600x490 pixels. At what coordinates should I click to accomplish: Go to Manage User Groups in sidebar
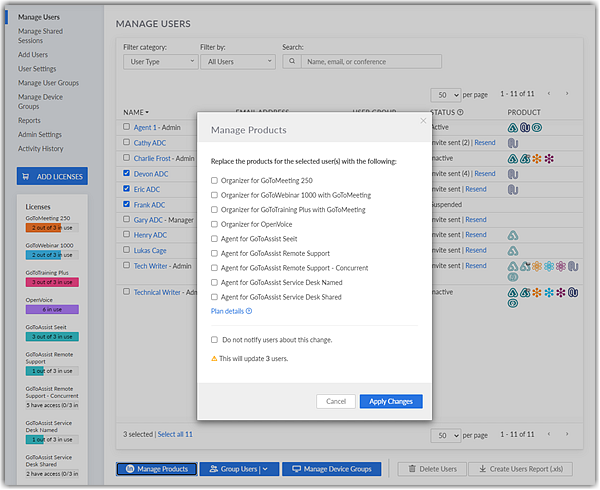pos(48,83)
